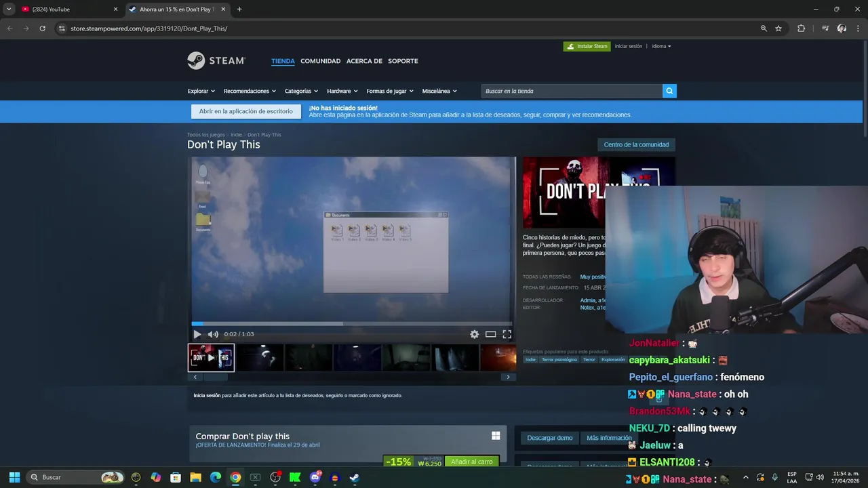Open Chrome tab search chevron
This screenshot has width=868, height=488.
[9, 9]
